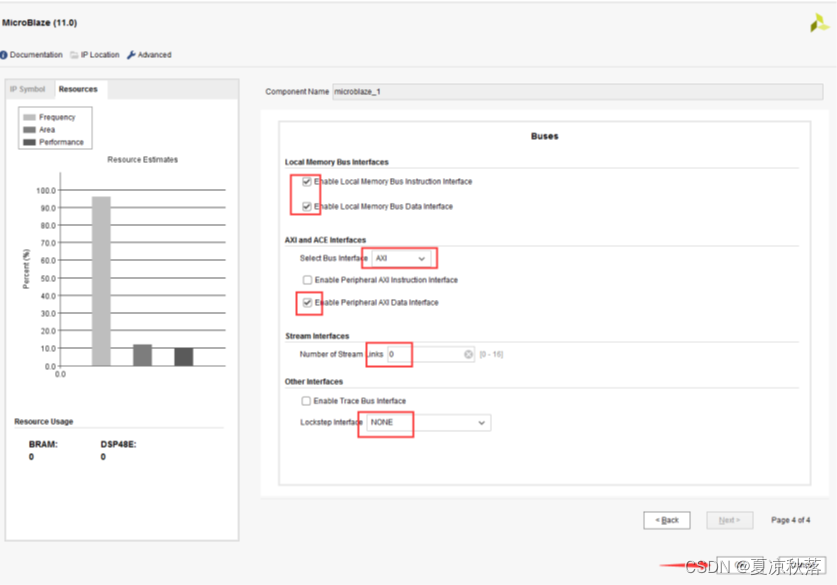
Task: Click the Local Memory Bus Interfaces heading
Action: point(337,162)
